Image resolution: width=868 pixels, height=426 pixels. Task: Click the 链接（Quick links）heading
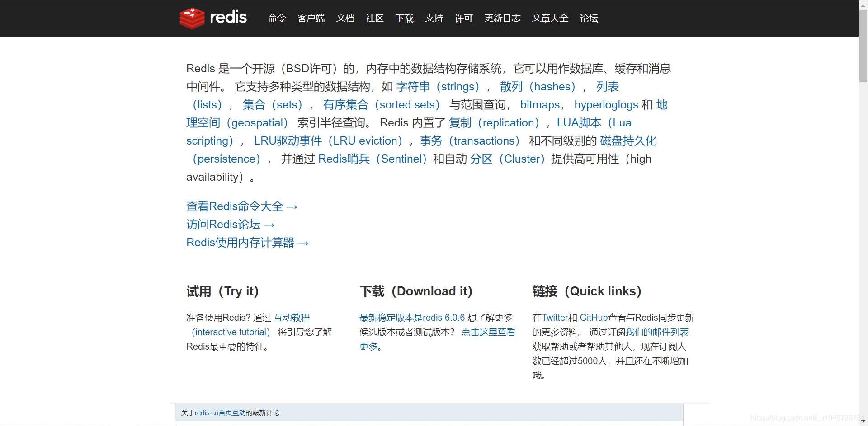click(x=587, y=291)
